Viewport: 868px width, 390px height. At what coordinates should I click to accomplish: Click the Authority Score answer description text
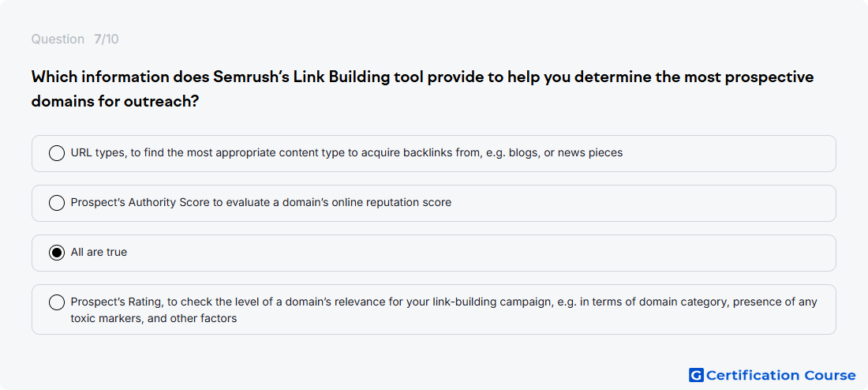pyautogui.click(x=260, y=203)
